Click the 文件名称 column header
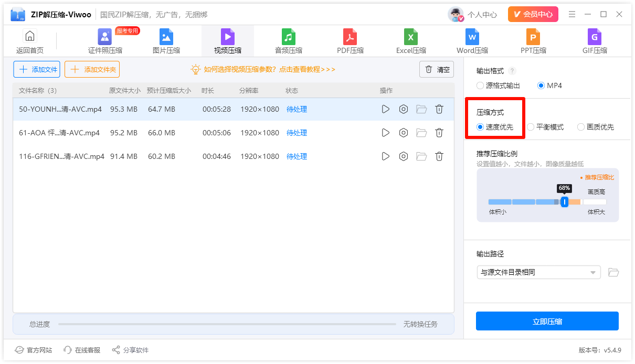 click(38, 91)
